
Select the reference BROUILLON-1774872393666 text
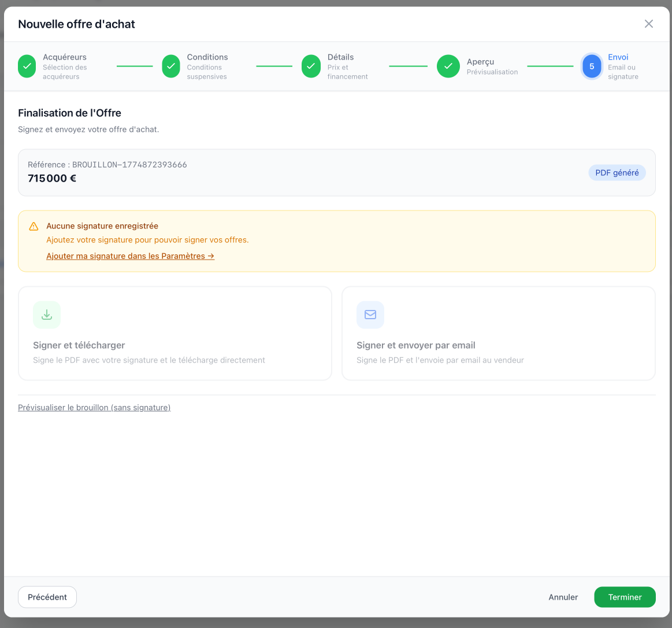129,165
